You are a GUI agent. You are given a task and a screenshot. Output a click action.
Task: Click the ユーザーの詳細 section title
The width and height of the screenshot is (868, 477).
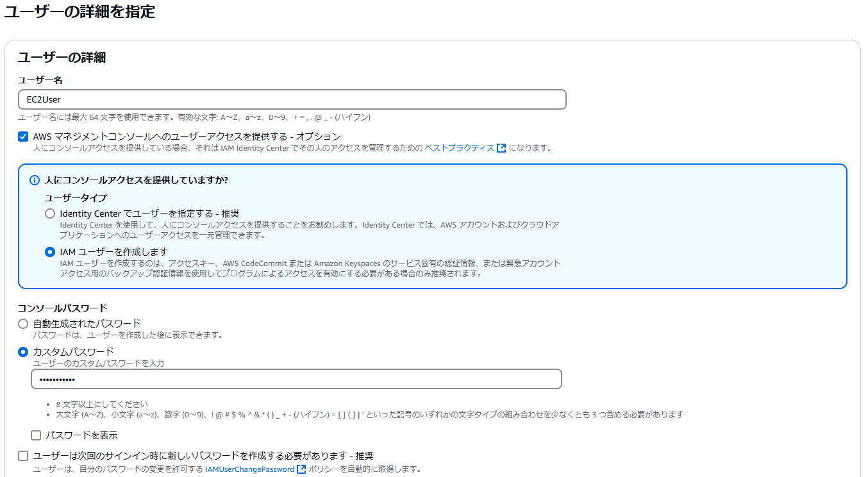(x=62, y=58)
